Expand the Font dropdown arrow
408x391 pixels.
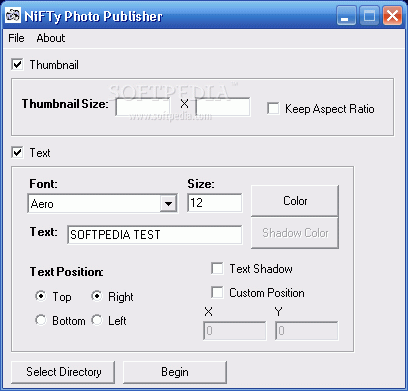[168, 203]
